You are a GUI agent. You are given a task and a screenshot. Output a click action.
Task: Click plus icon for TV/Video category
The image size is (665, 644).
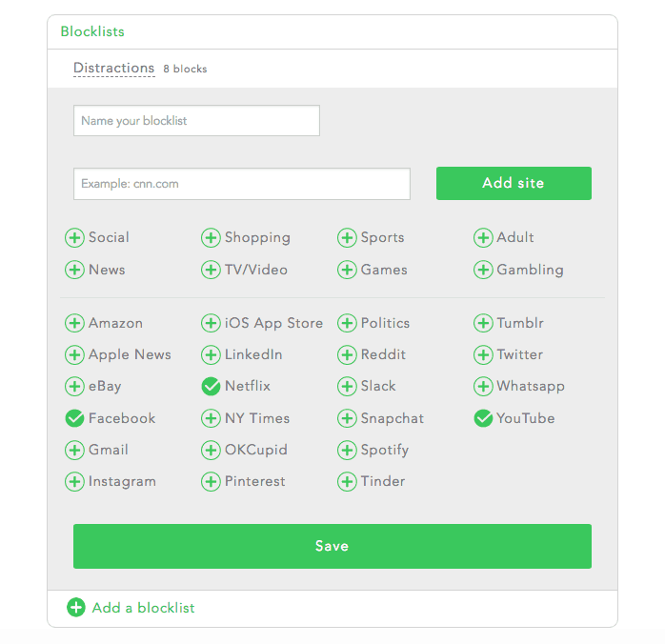point(211,270)
